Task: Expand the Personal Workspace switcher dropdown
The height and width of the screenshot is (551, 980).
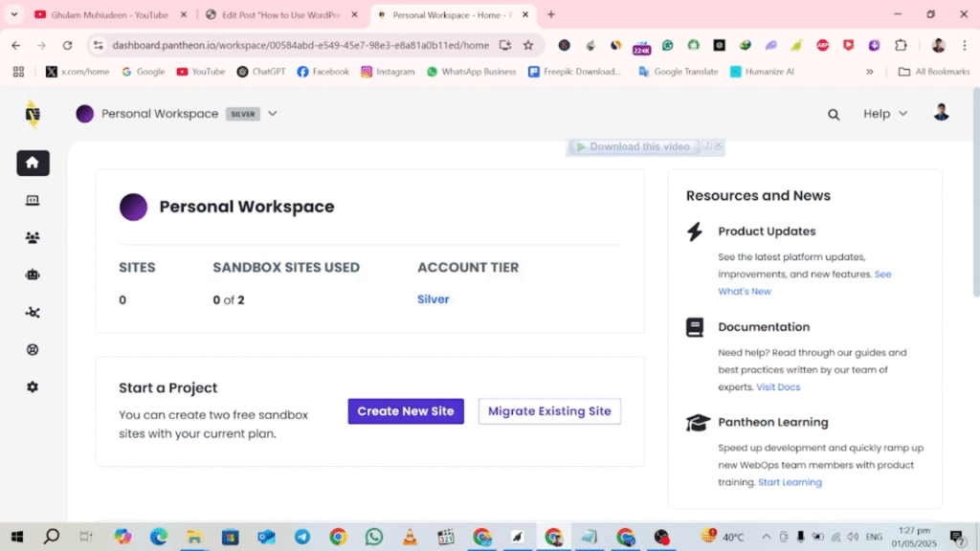Action: 272,114
